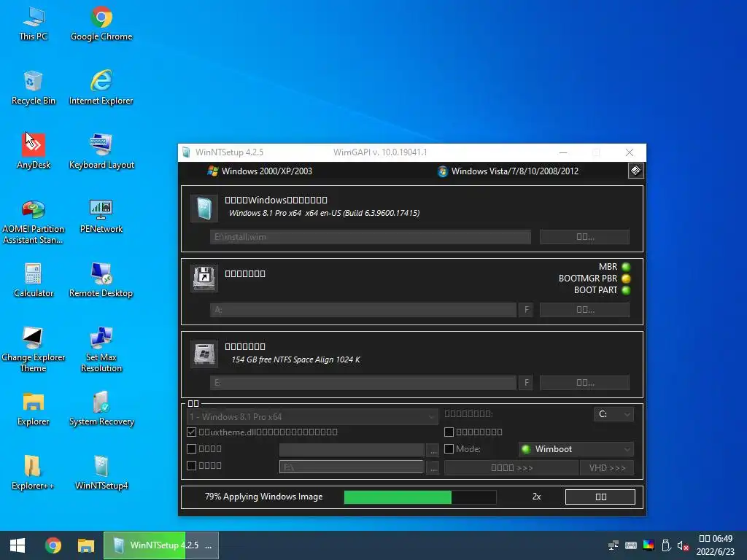Click the keyboard tray icon
This screenshot has height=560, width=747.
coord(631,545)
